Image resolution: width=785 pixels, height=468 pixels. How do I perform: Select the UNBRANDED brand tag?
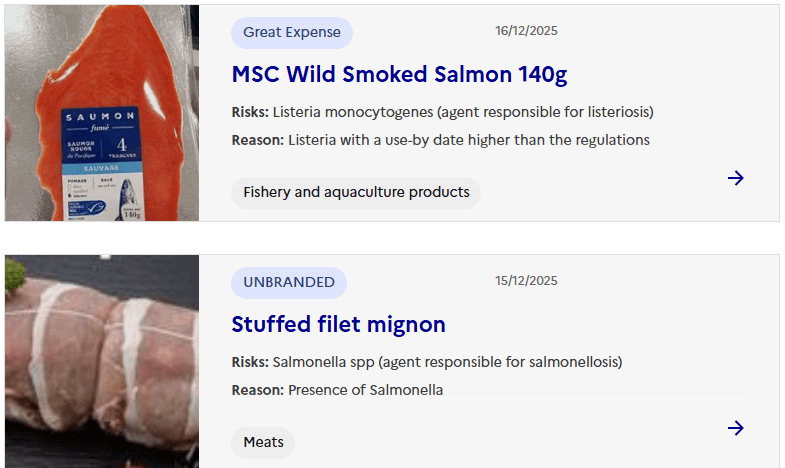[288, 282]
